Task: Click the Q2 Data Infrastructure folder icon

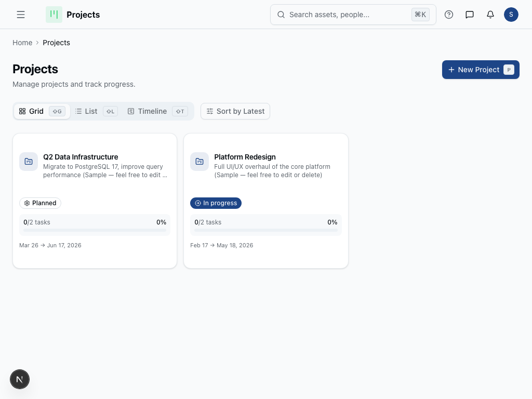Action: (29, 162)
